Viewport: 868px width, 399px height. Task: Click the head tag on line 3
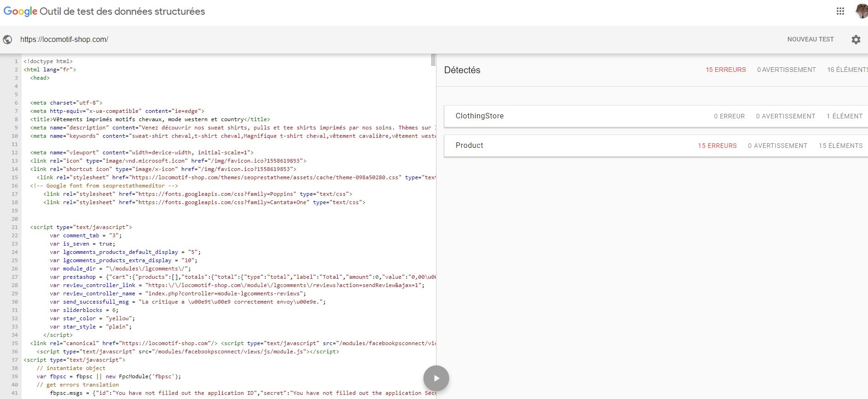(x=40, y=78)
